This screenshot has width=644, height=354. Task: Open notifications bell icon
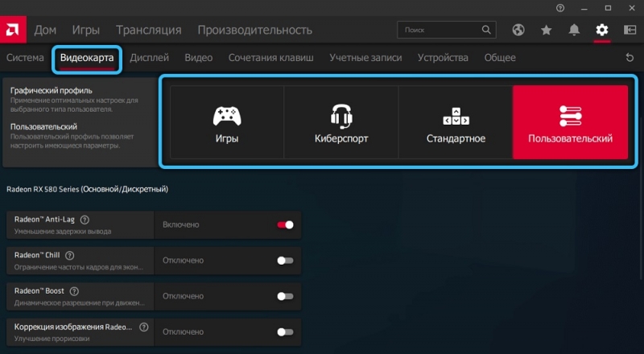tap(574, 30)
